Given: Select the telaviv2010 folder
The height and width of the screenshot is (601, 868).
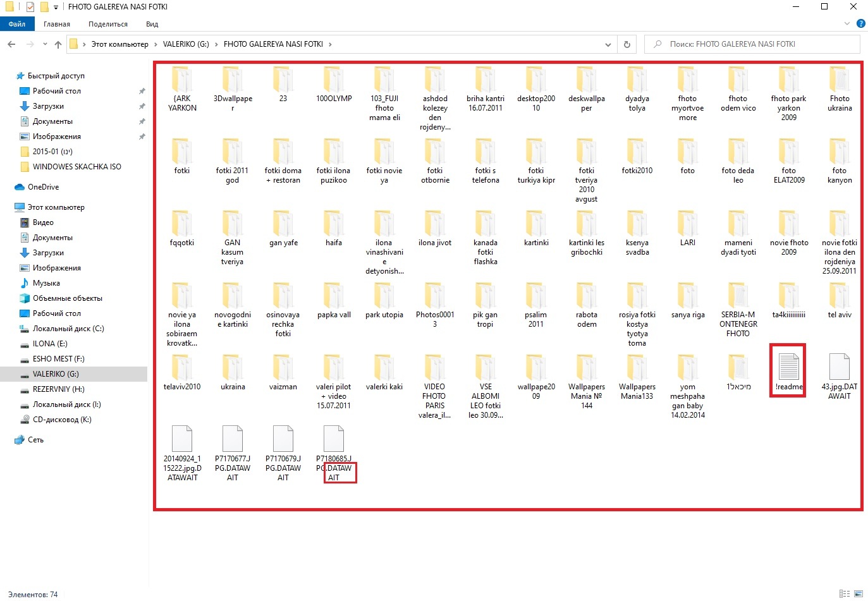Looking at the screenshot, I should click(x=182, y=373).
